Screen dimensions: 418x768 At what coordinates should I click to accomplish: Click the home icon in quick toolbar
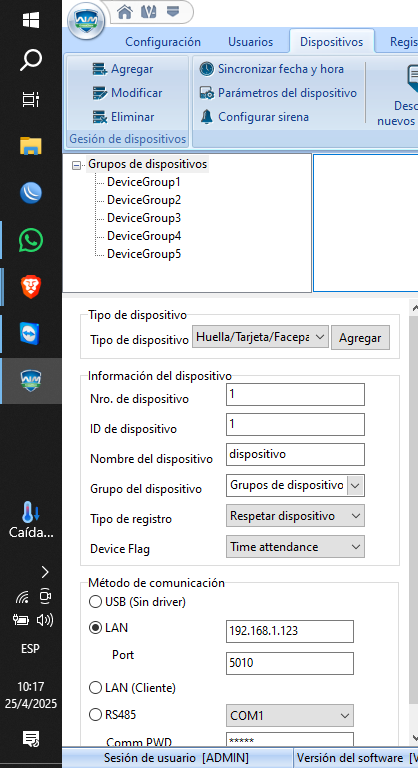tap(125, 12)
